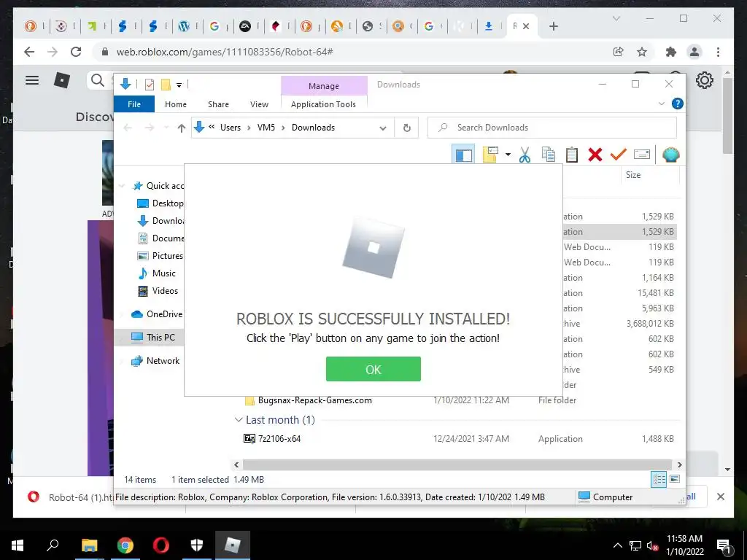747x560 pixels.
Task: Collapse the Quick access tree node
Action: coord(123,186)
